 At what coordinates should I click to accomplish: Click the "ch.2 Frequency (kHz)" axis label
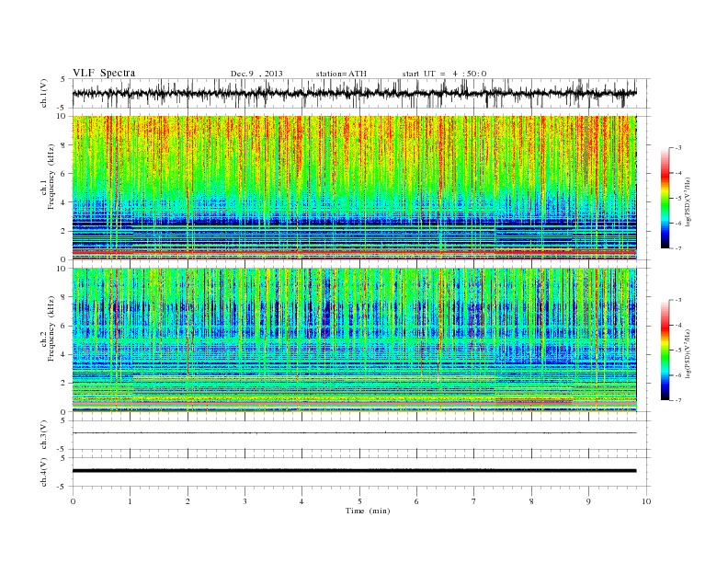tap(48, 340)
